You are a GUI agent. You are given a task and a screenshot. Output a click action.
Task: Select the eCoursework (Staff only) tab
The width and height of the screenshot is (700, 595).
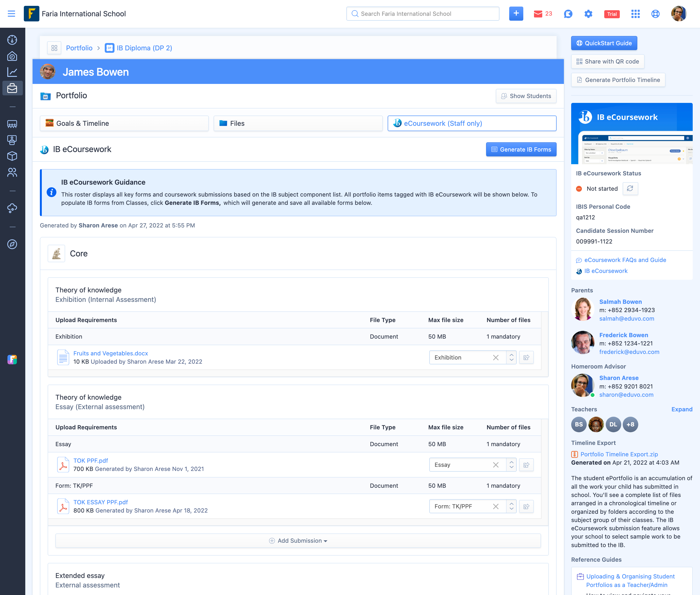pos(472,124)
